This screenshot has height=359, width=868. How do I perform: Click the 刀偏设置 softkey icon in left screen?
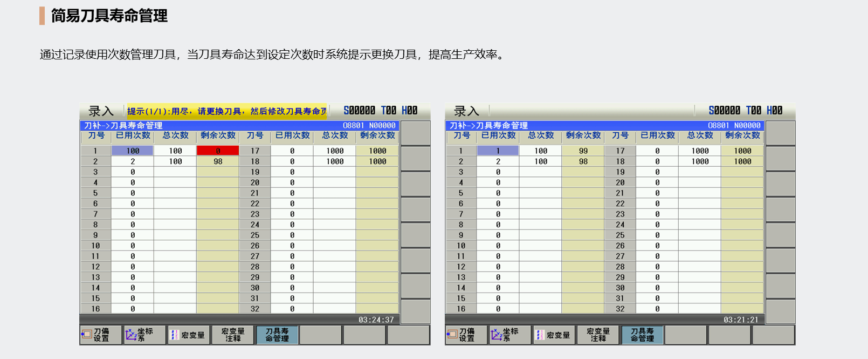pyautogui.click(x=86, y=335)
